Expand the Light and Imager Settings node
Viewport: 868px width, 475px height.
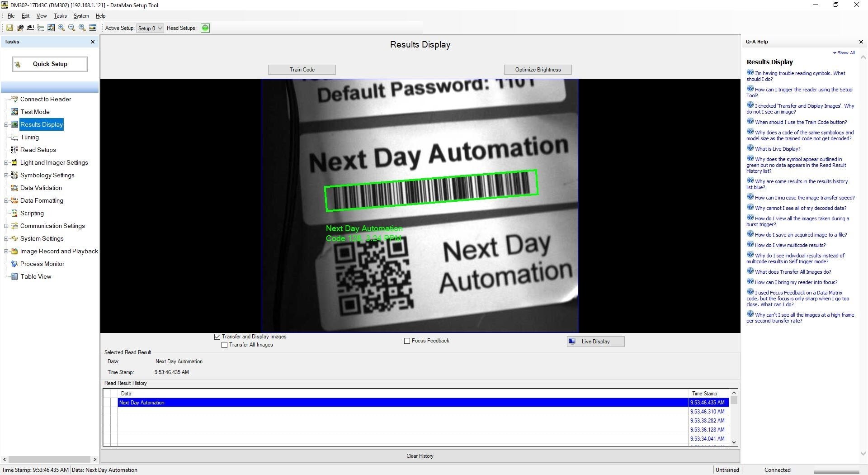click(6, 163)
